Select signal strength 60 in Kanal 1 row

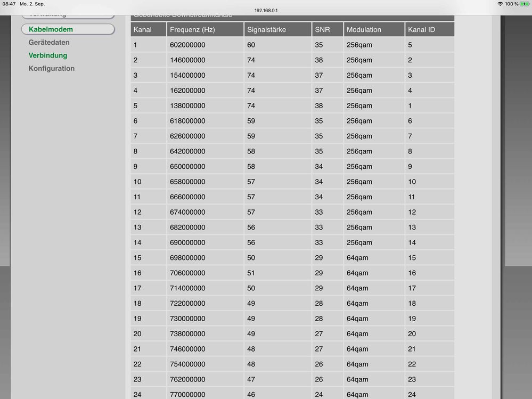278,45
